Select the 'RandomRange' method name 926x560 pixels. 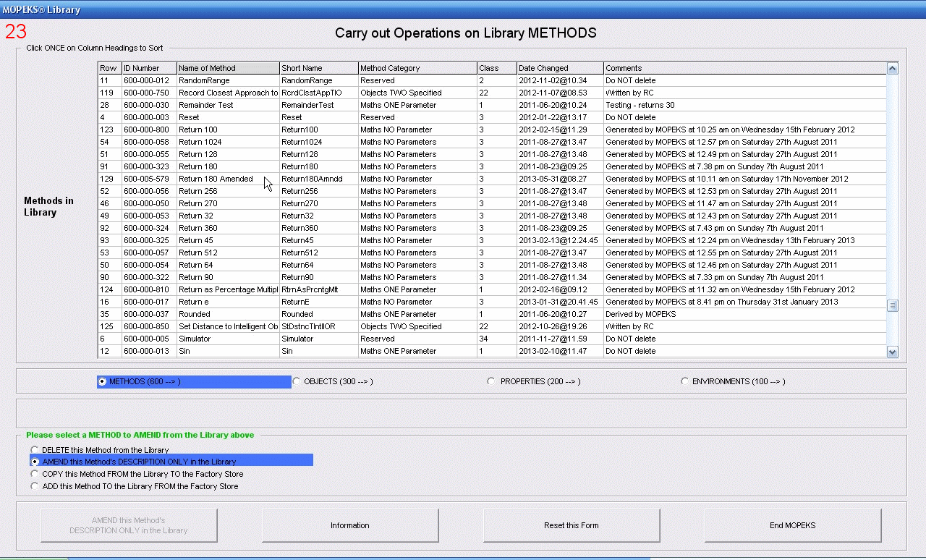204,80
